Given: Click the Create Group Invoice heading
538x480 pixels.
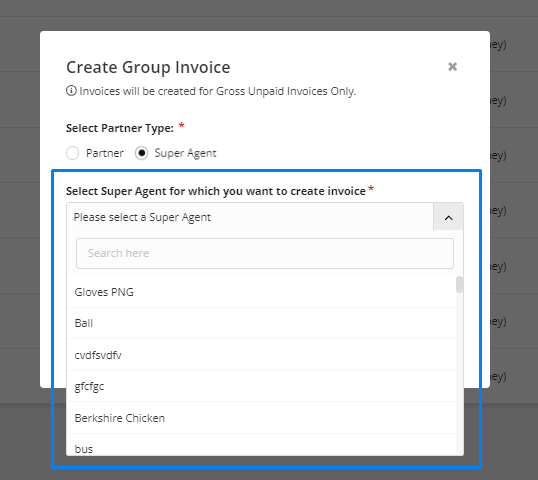Looking at the screenshot, I should click(x=148, y=67).
